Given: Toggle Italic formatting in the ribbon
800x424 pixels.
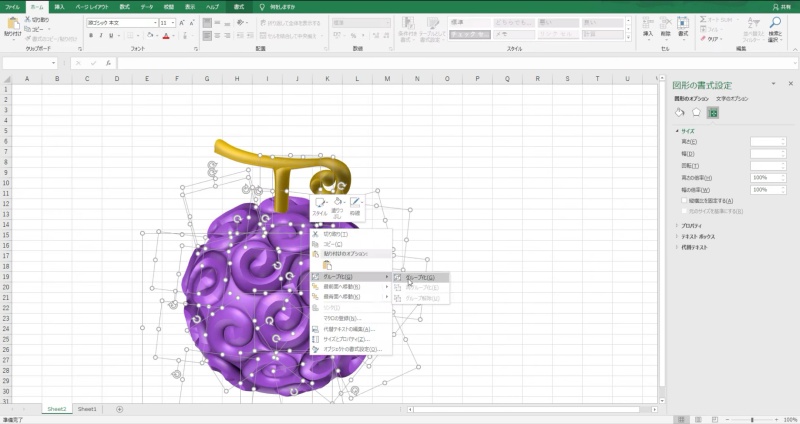Looking at the screenshot, I should pyautogui.click(x=101, y=36).
